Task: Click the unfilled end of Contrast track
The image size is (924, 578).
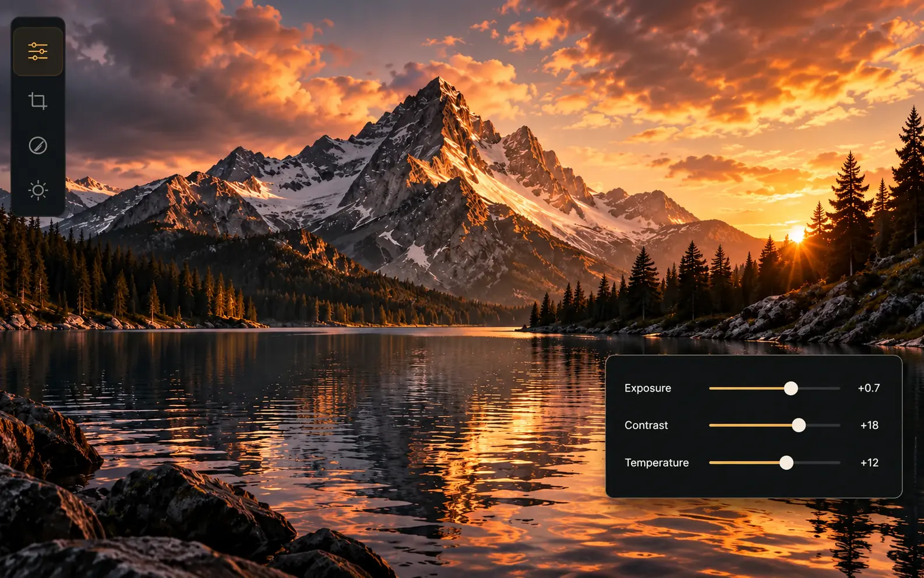Action: click(x=824, y=425)
